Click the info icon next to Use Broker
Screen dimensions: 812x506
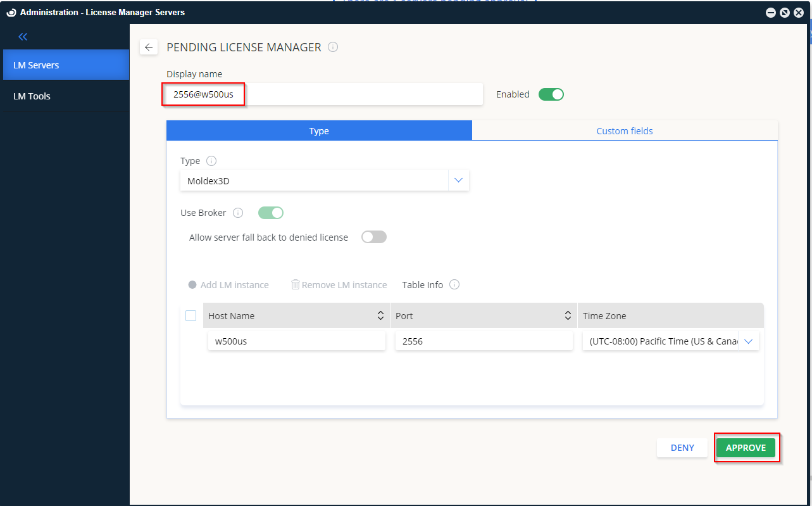click(x=238, y=212)
